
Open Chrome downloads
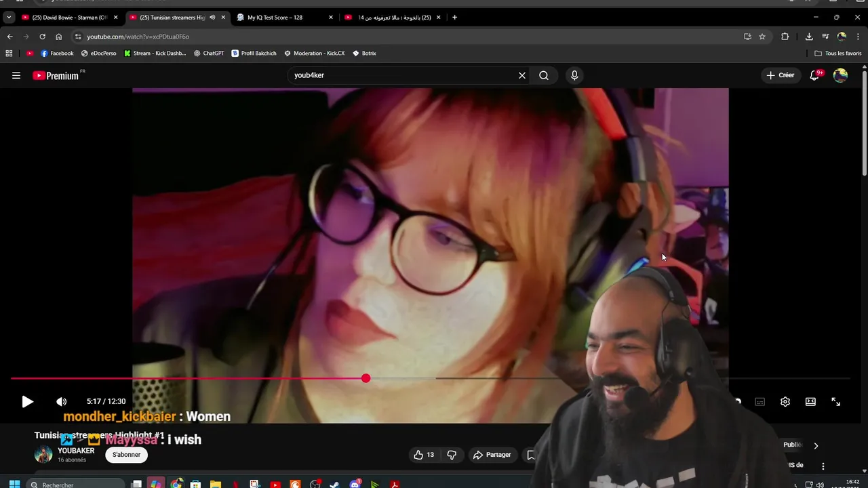tap(809, 37)
